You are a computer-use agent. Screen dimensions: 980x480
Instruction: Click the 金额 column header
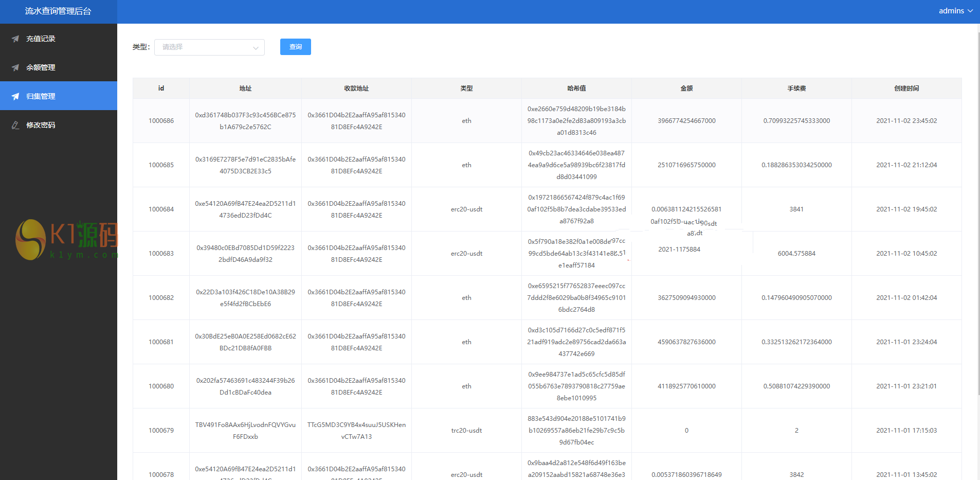[686, 88]
